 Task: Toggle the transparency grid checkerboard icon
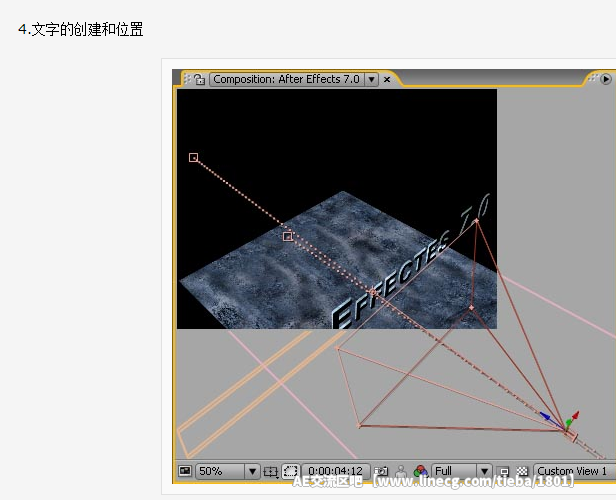(x=522, y=471)
